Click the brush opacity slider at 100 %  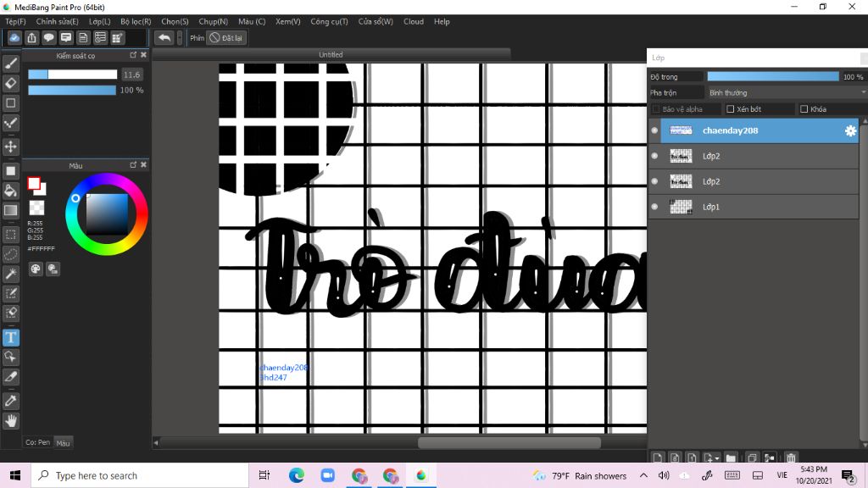(72, 90)
